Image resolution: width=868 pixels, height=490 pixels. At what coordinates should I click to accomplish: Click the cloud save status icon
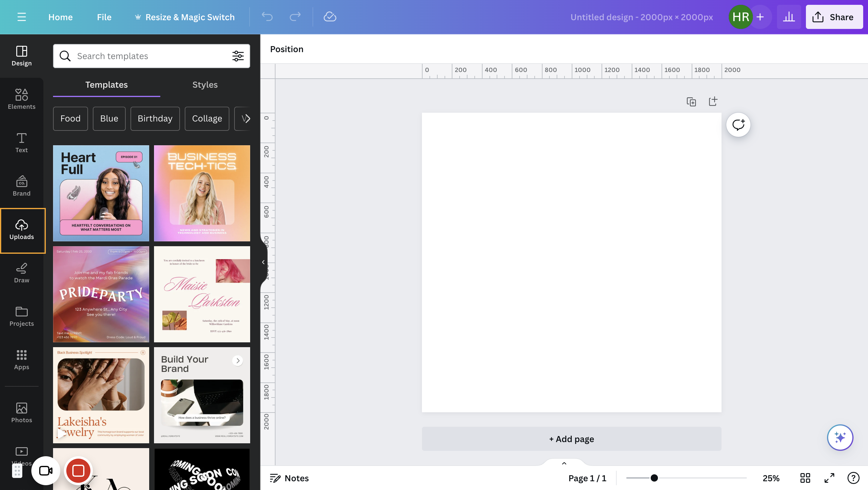(330, 17)
